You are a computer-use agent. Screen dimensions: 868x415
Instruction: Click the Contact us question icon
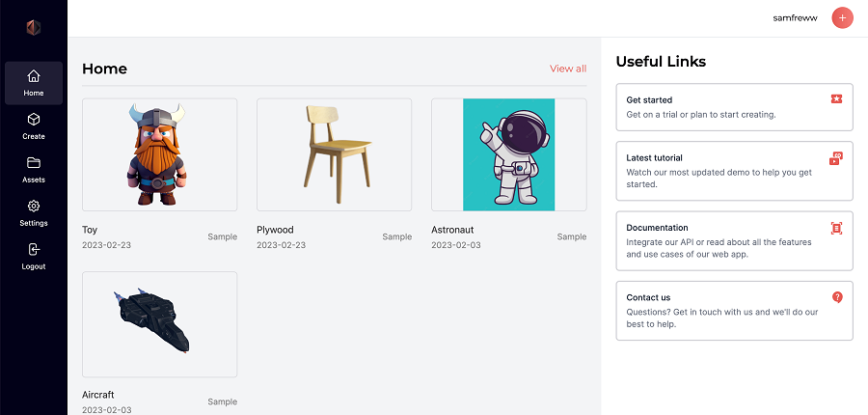point(836,297)
